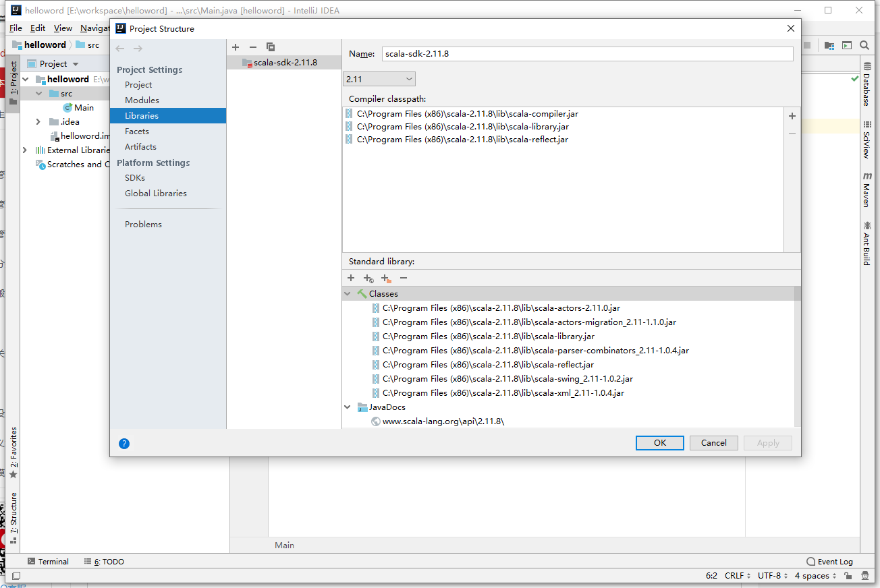Open Favorites tool window

click(x=13, y=453)
